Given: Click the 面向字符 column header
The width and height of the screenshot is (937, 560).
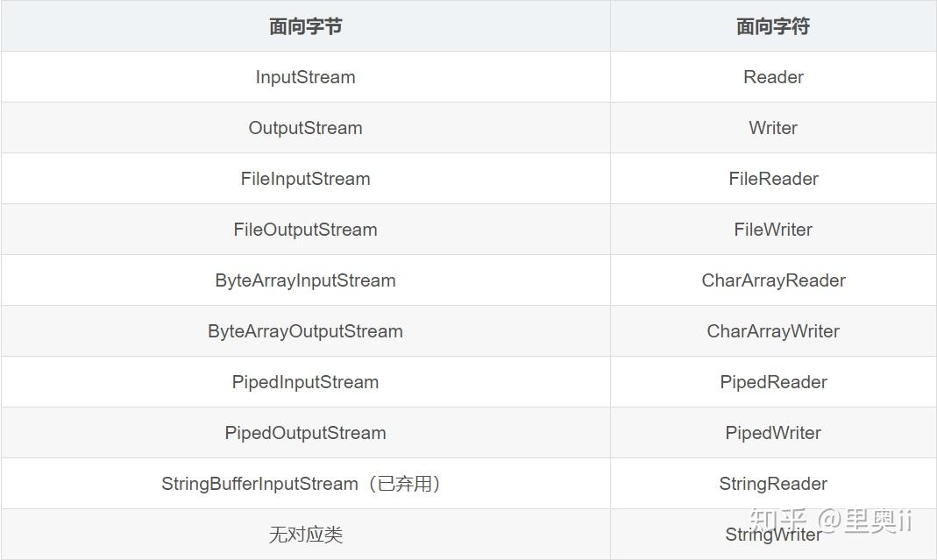Looking at the screenshot, I should point(773,26).
